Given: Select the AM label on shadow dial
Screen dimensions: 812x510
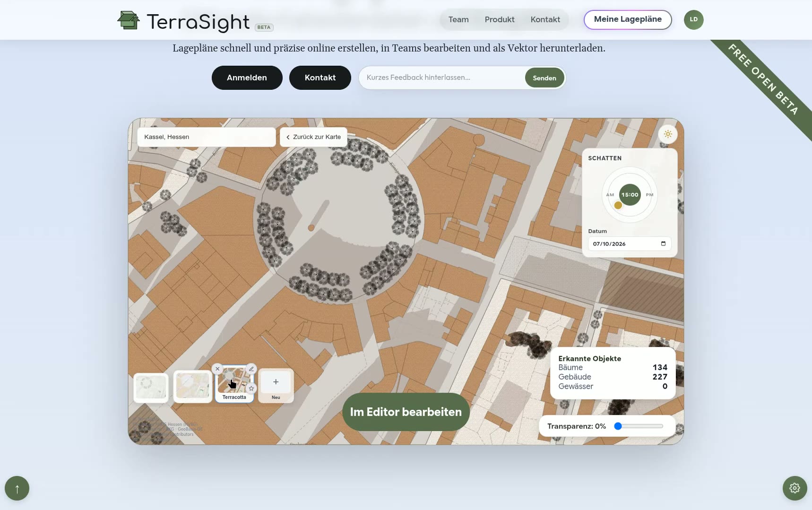Looking at the screenshot, I should pos(610,195).
